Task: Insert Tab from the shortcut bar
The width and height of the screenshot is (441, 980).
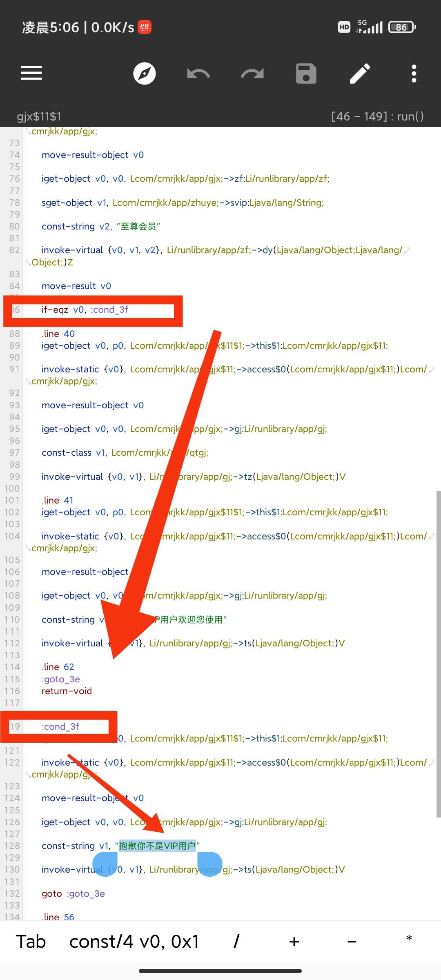Action: pos(31,942)
